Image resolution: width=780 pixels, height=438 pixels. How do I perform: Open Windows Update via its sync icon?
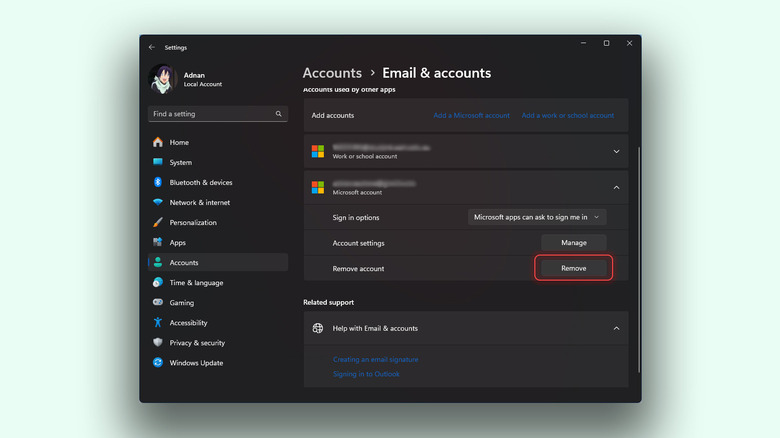pyautogui.click(x=158, y=363)
